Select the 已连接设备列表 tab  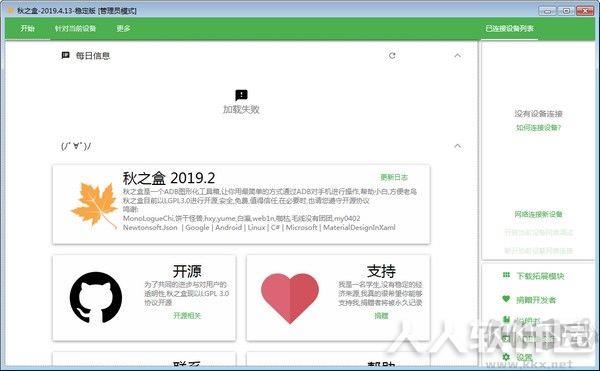pyautogui.click(x=509, y=28)
